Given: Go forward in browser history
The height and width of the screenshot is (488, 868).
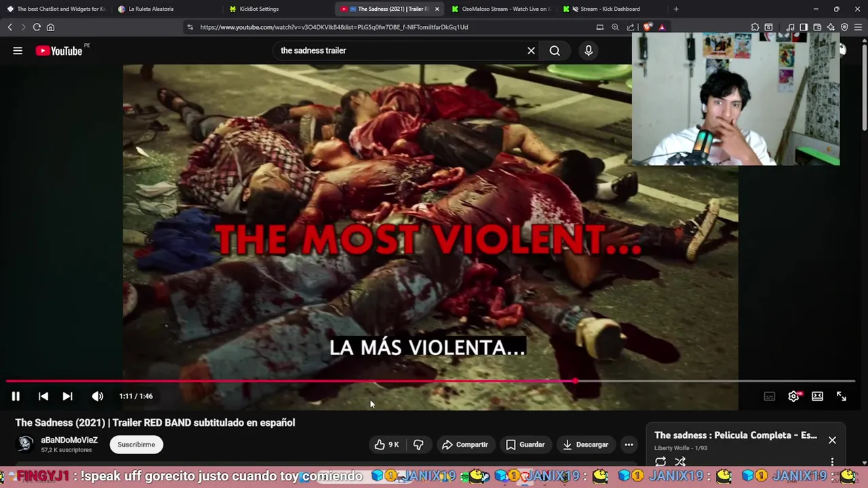Looking at the screenshot, I should [x=23, y=27].
